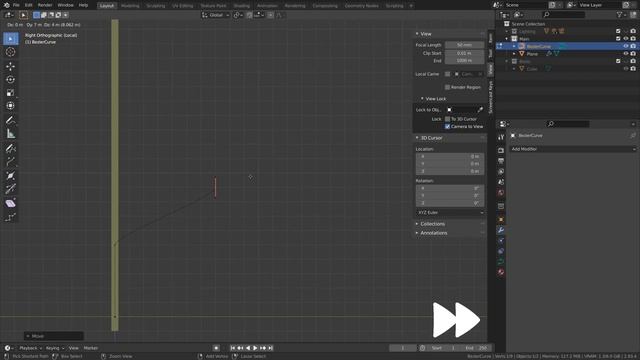
Task: Open the Scene properties tab
Action: (x=501, y=182)
